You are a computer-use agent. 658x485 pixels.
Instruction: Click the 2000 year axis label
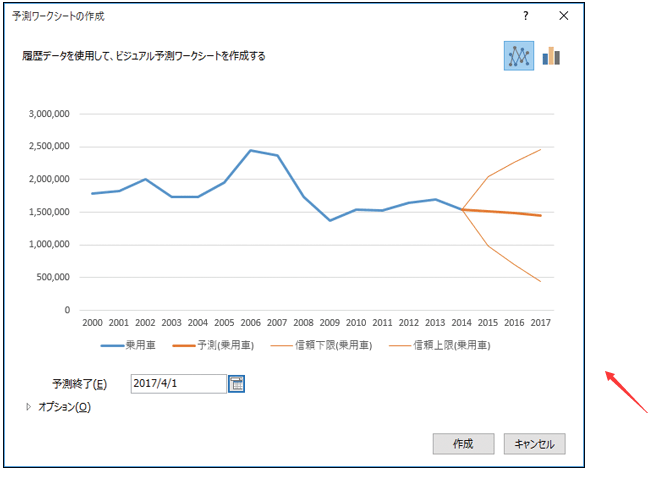(x=92, y=323)
